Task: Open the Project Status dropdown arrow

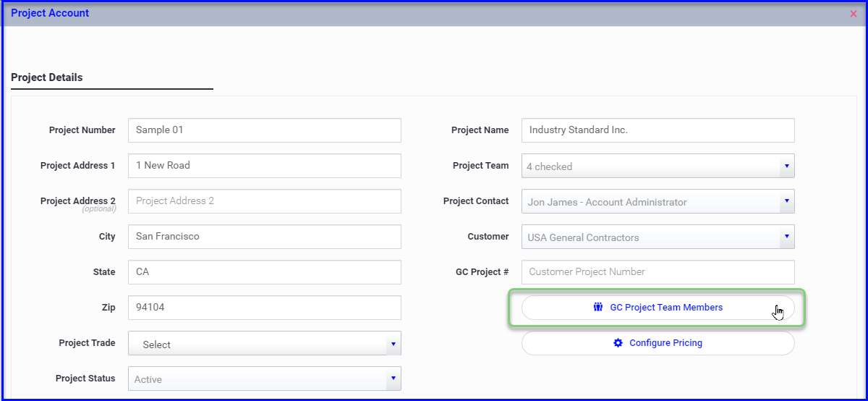Action: [x=393, y=379]
